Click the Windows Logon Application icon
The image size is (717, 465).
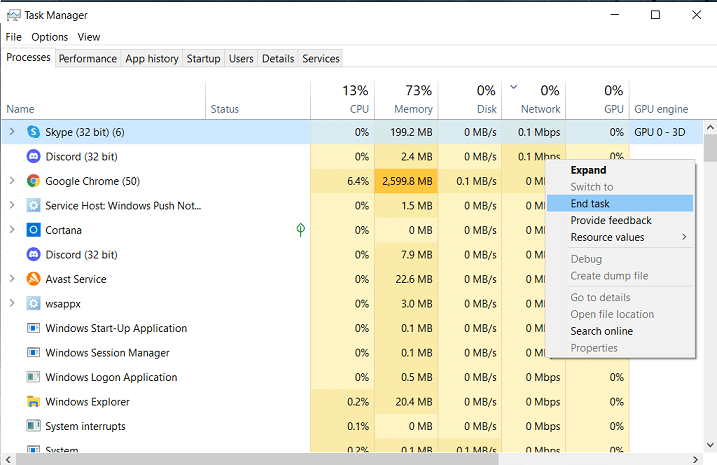pos(33,377)
